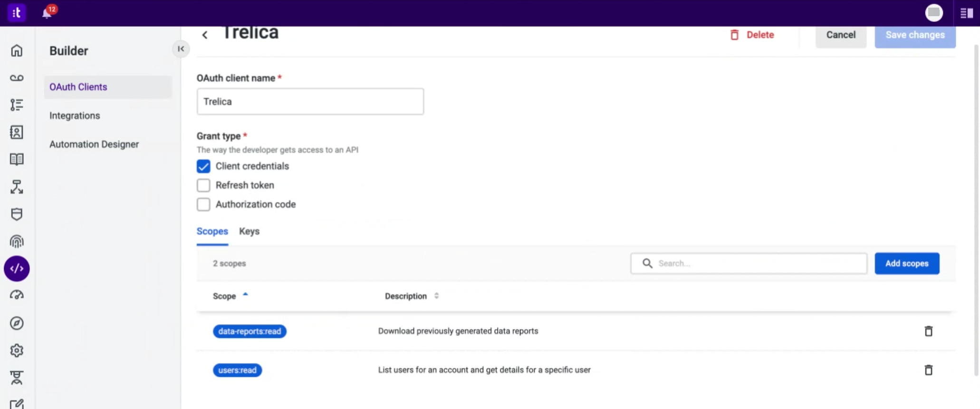This screenshot has height=409, width=980.
Task: Open the user avatar menu
Action: (x=933, y=13)
